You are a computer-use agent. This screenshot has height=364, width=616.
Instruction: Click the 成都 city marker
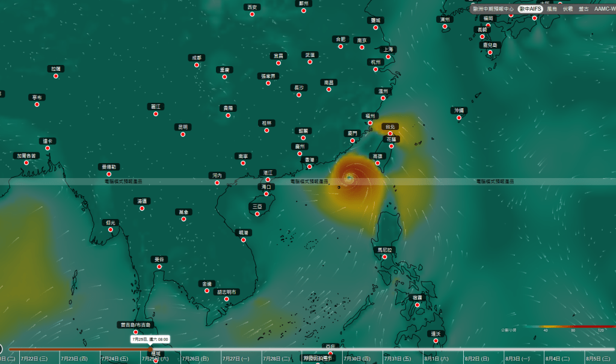click(x=197, y=64)
